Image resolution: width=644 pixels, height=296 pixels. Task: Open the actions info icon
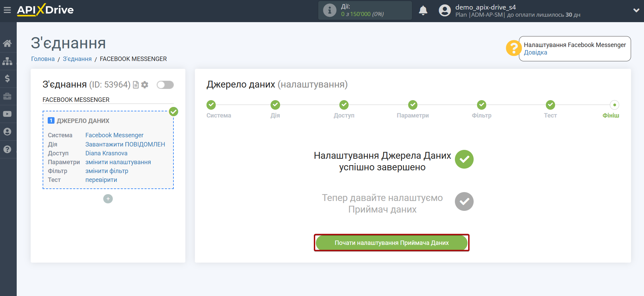(329, 10)
